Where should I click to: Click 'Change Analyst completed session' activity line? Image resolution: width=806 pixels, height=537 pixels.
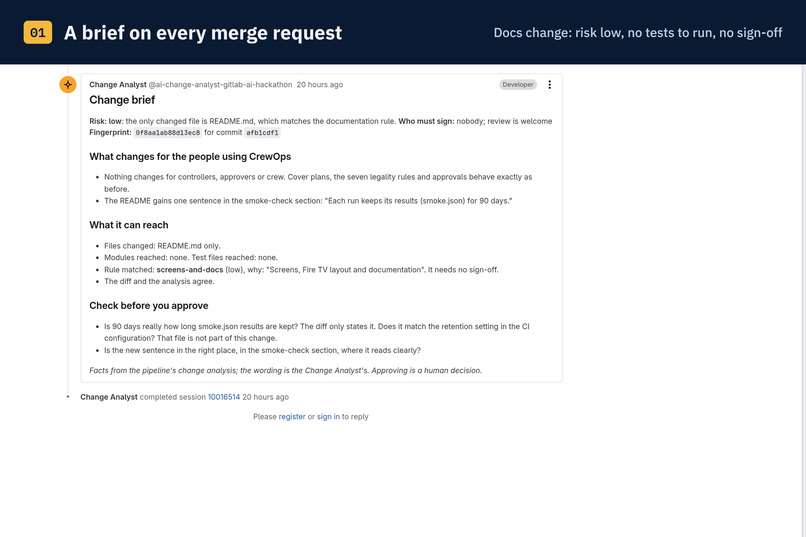[185, 397]
